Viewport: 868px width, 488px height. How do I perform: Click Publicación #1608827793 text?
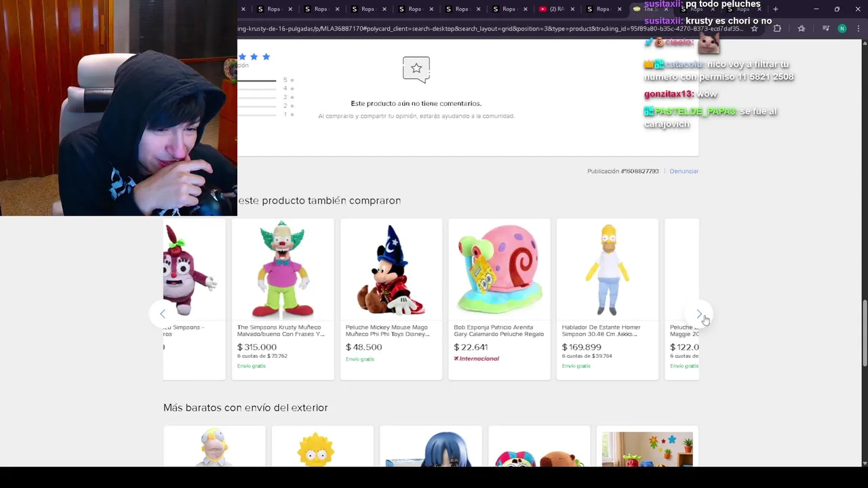[x=623, y=171]
